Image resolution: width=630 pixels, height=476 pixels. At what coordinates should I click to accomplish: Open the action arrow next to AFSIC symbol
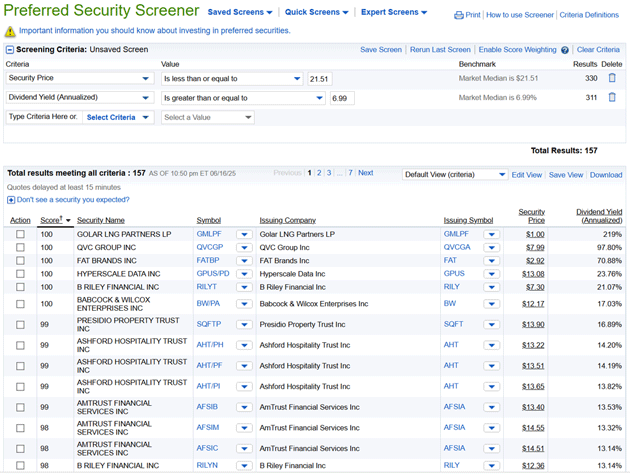point(244,449)
